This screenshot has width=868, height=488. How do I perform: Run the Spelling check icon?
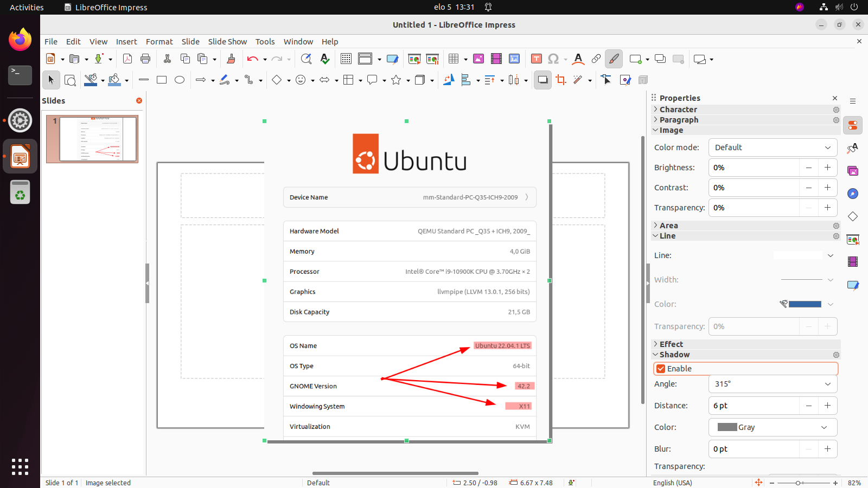pos(324,59)
